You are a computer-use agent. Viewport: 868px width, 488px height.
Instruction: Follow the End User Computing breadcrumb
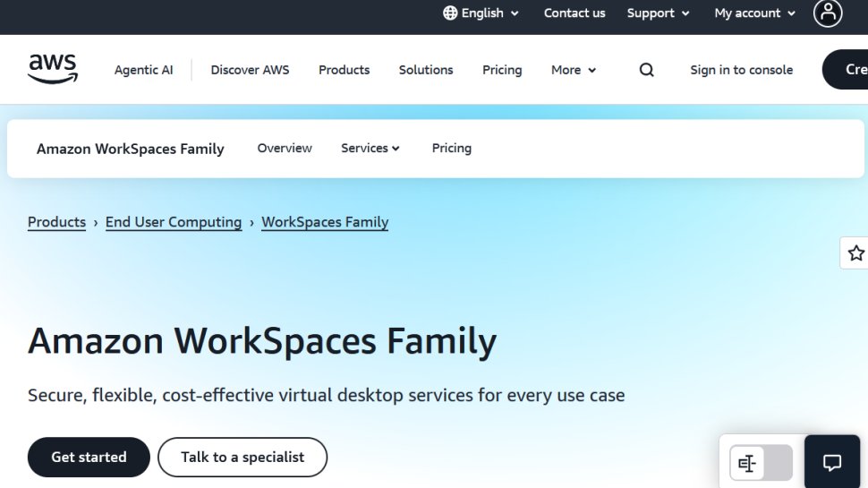tap(174, 221)
